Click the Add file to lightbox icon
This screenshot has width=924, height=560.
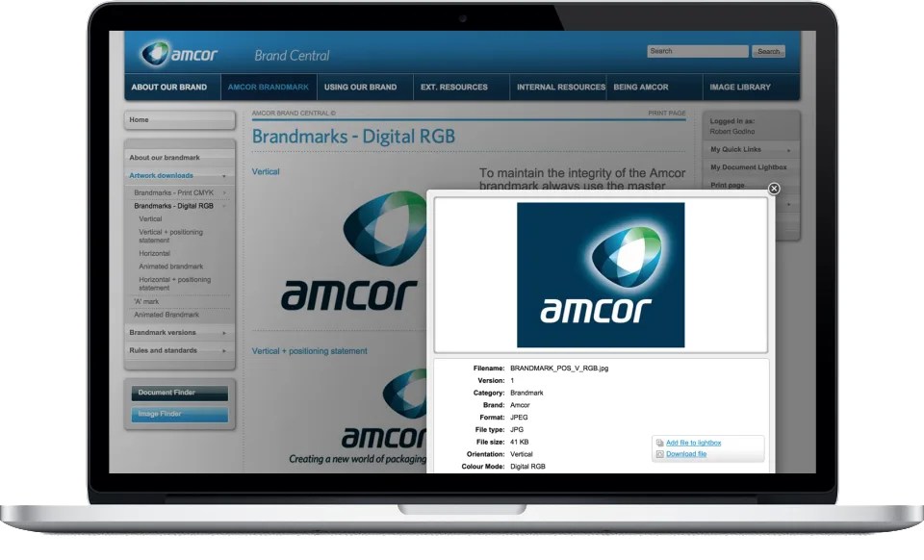coord(659,443)
